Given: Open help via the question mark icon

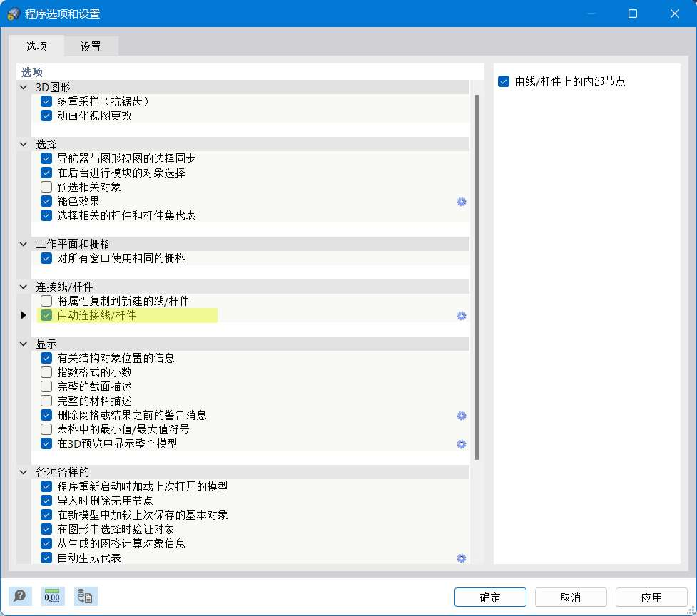Looking at the screenshot, I should coord(20,596).
